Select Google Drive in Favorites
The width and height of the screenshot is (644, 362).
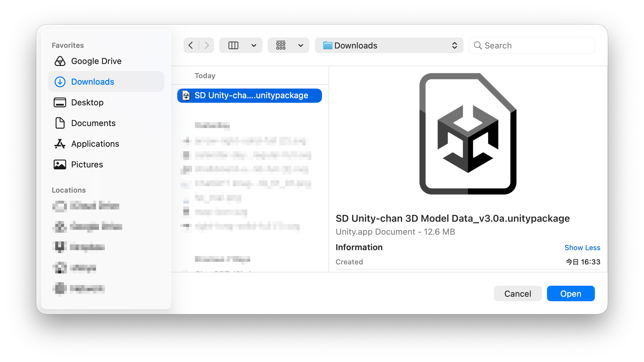click(106, 61)
